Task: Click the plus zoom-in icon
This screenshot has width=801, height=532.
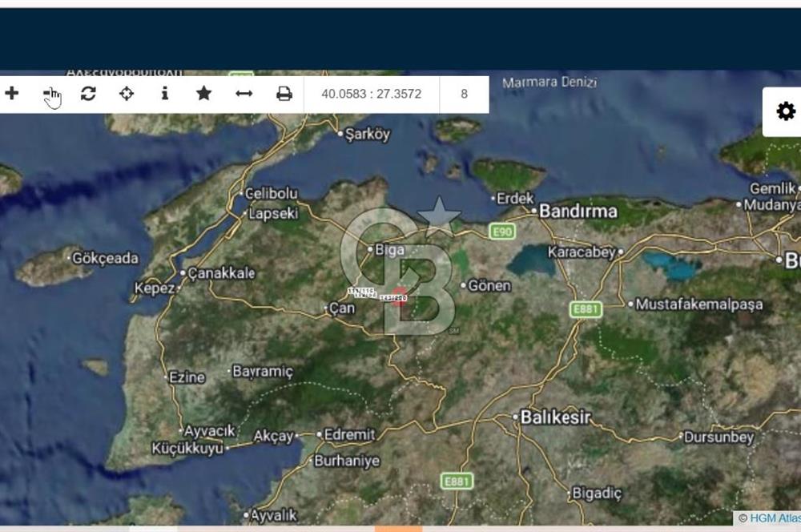Action: pyautogui.click(x=12, y=94)
